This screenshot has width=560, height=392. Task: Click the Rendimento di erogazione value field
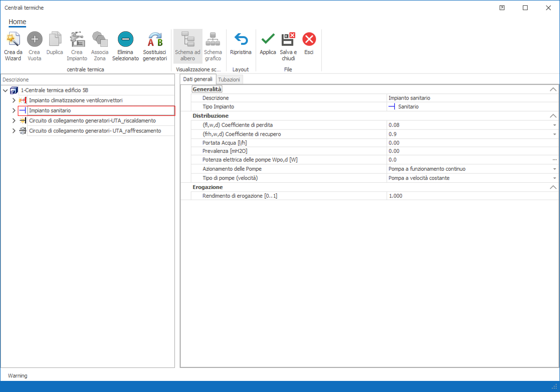469,196
